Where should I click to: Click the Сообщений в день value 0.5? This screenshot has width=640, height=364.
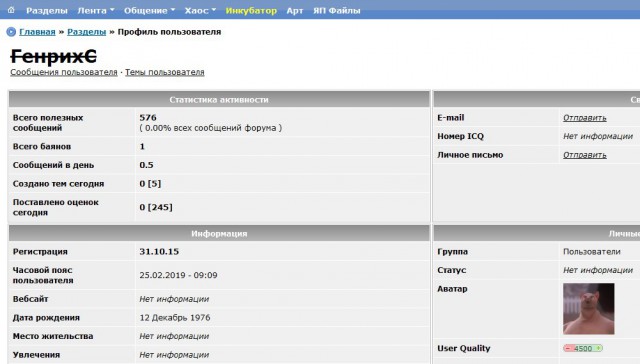coord(146,165)
